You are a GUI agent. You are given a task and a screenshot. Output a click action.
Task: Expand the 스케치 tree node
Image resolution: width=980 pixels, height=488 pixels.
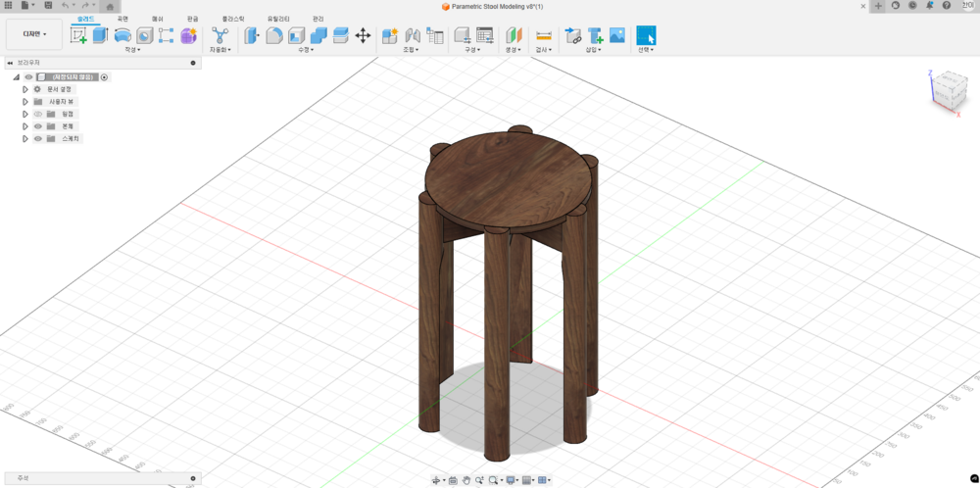click(x=25, y=139)
